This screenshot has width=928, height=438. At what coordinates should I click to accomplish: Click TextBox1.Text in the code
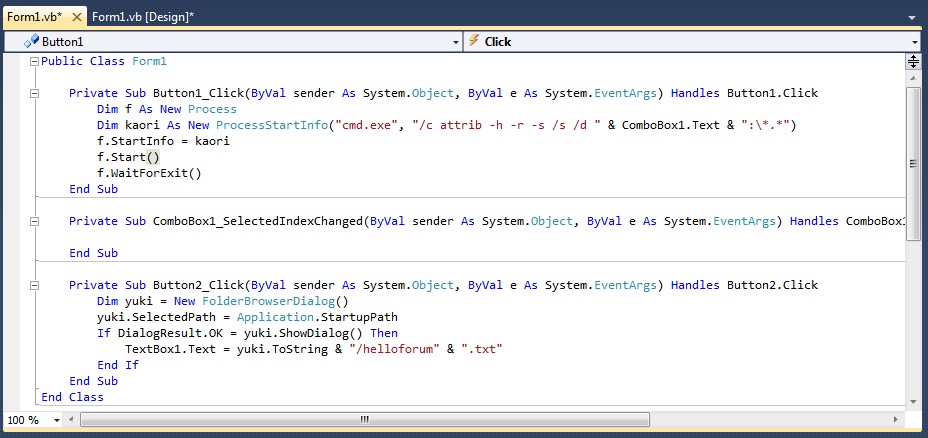170,349
